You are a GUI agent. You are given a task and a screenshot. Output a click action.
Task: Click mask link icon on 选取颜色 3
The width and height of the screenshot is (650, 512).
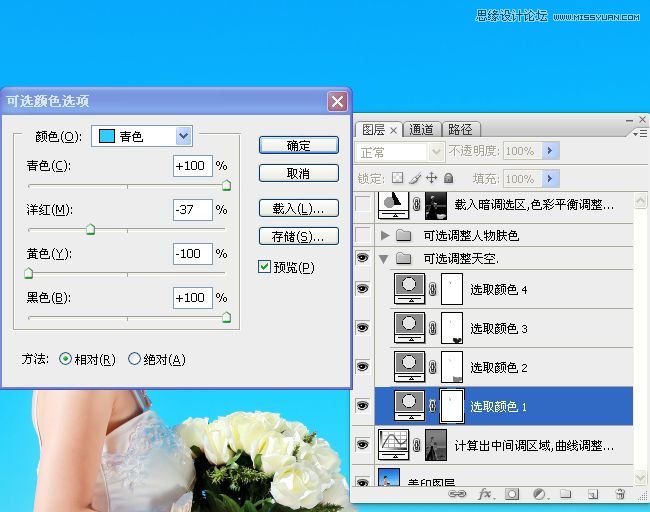click(x=433, y=328)
